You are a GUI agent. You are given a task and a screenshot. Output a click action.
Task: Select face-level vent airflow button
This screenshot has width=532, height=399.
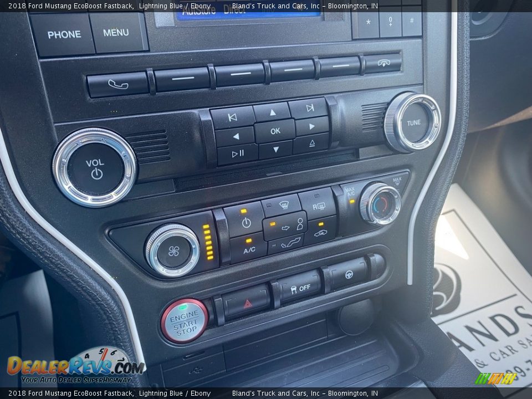(x=285, y=226)
